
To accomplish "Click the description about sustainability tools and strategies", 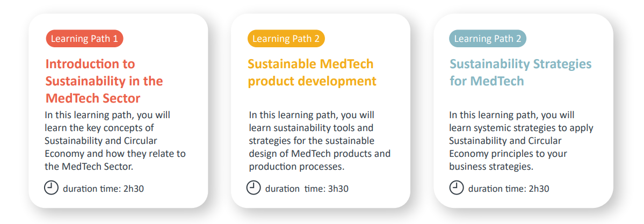I will pos(320,141).
